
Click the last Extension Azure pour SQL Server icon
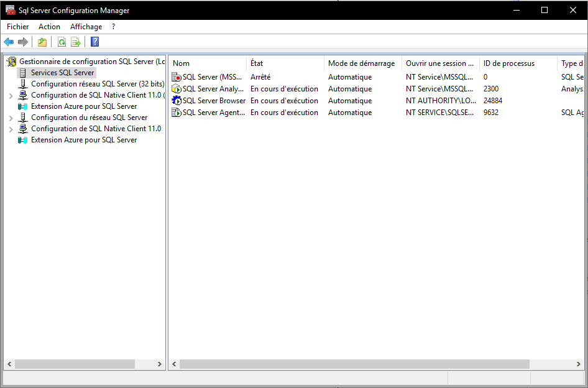coord(23,140)
